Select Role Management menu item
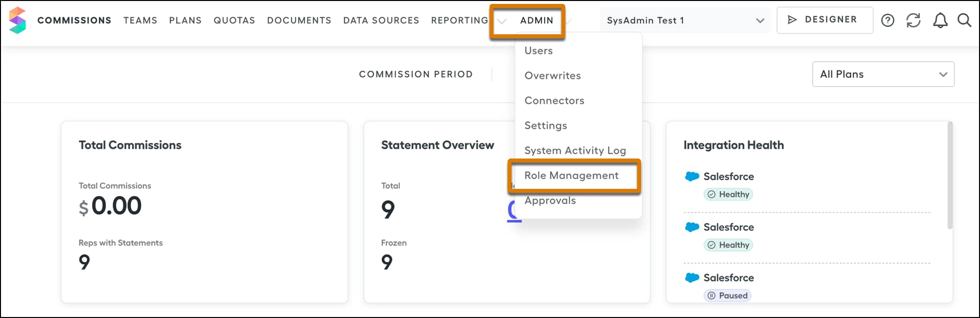The image size is (980, 318). pyautogui.click(x=571, y=175)
